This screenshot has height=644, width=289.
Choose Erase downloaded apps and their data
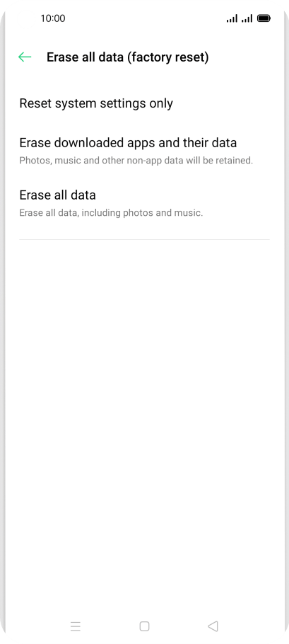(x=144, y=150)
